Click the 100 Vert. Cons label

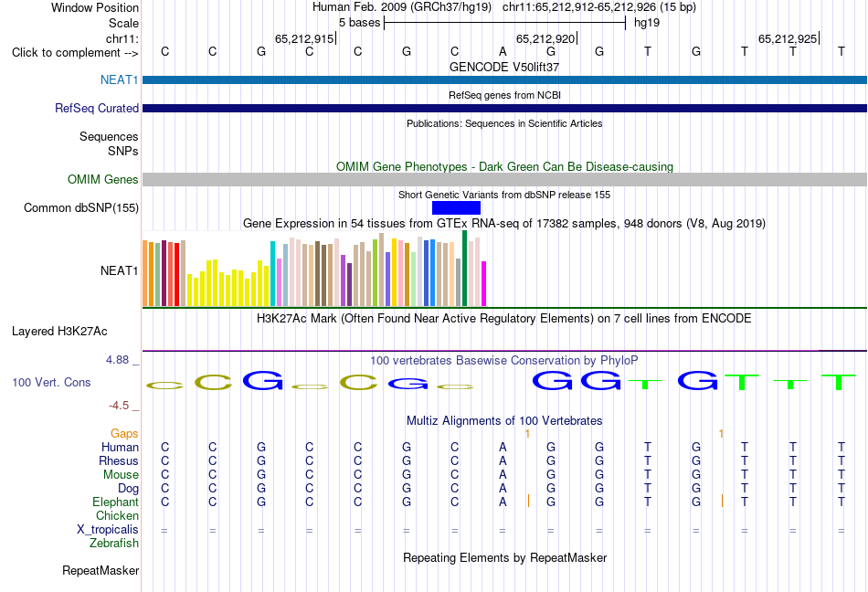coord(51,382)
